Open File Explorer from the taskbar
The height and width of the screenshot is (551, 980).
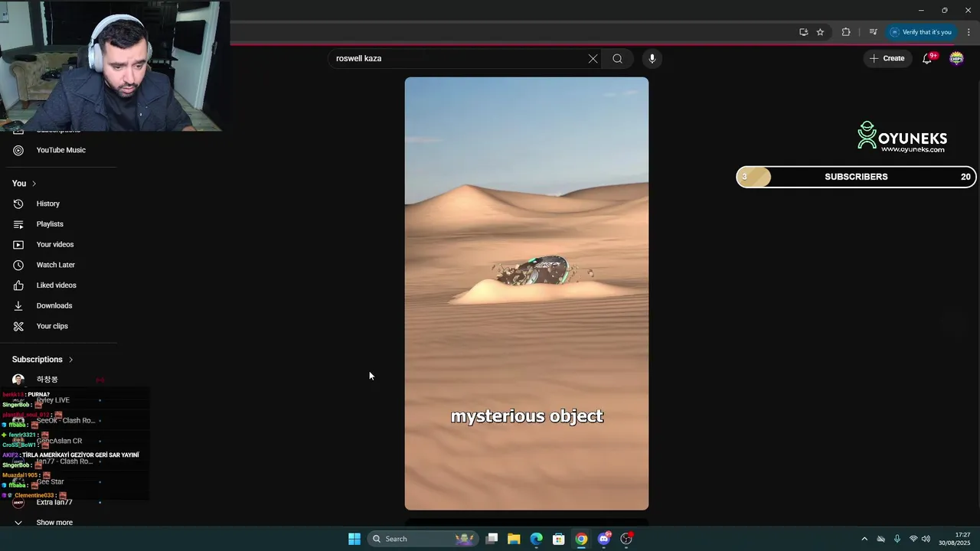click(x=514, y=539)
